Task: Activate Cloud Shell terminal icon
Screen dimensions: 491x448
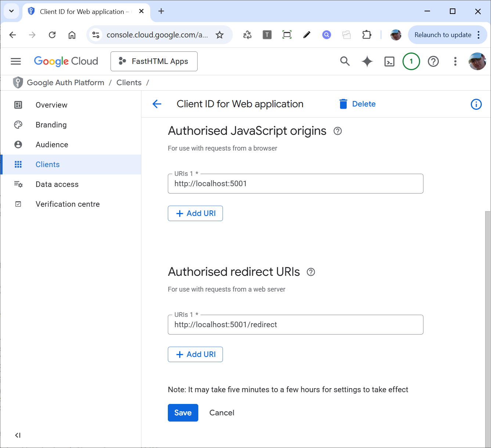Action: [389, 61]
